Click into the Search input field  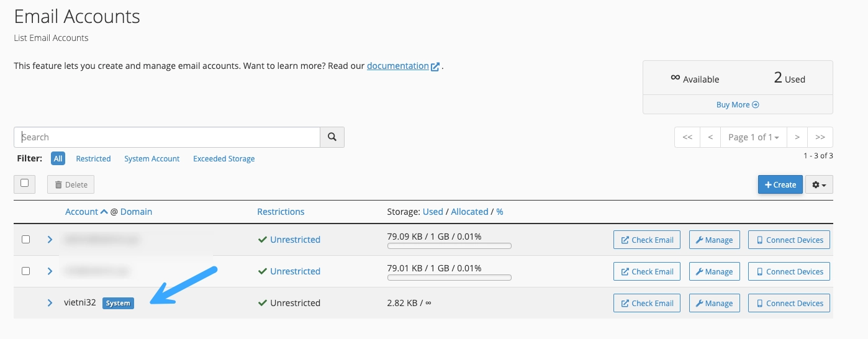tap(168, 137)
